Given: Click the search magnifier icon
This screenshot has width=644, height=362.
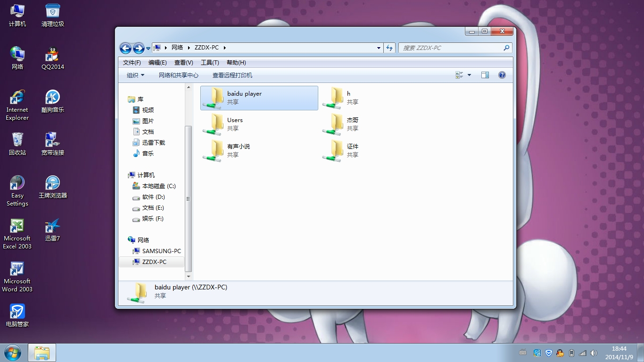Looking at the screenshot, I should (506, 48).
